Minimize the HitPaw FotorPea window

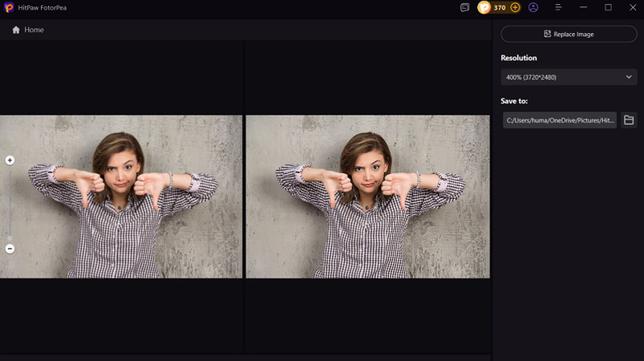click(x=583, y=7)
